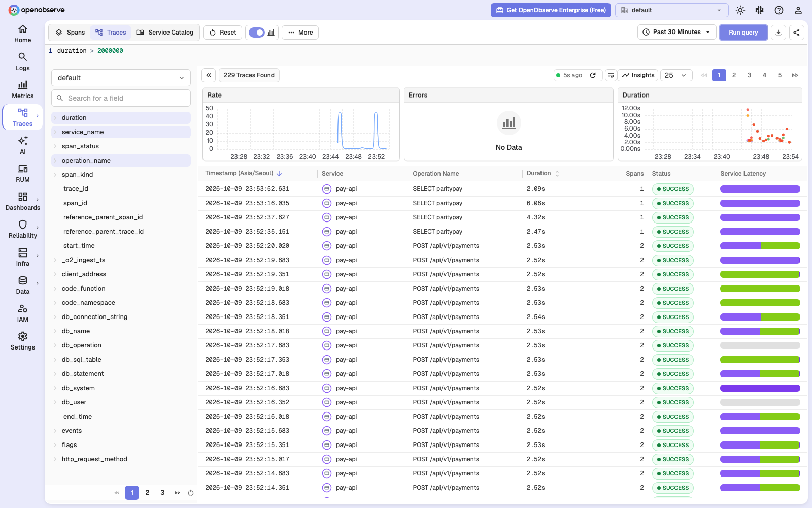Click Get OpenObserve Enterprise (Free)
The height and width of the screenshot is (508, 812).
point(551,10)
